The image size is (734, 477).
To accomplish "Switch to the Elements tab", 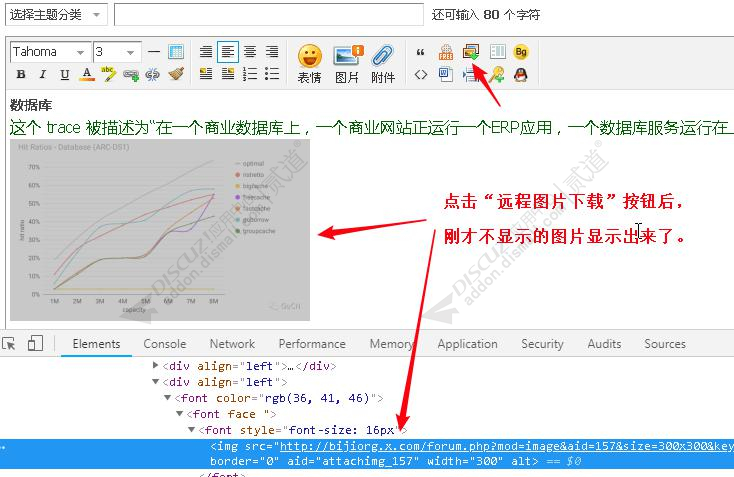I will pos(96,344).
